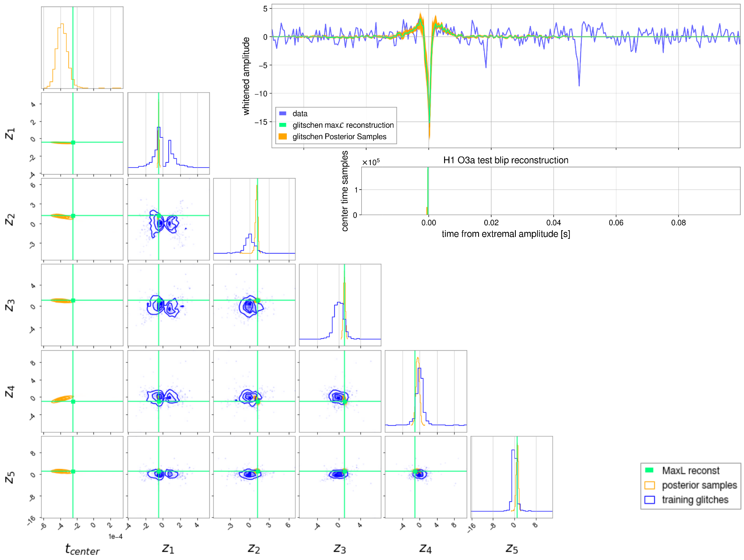Select the 'glitschen maxL reconstruction' legend label
Image resolution: width=744 pixels, height=560 pixels.
(x=343, y=125)
